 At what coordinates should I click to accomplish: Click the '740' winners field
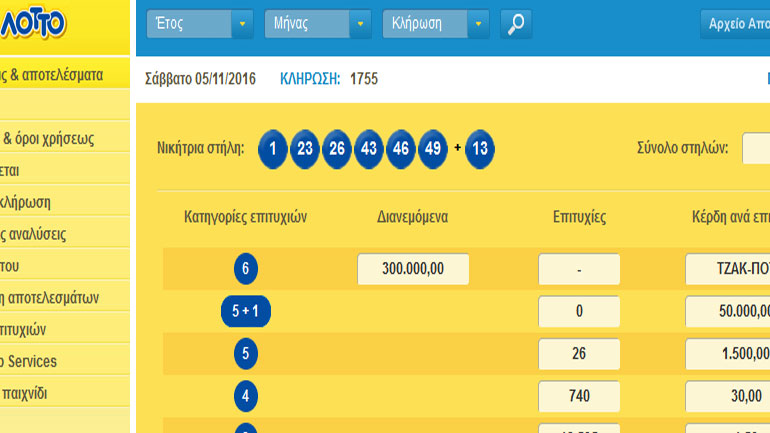click(x=579, y=396)
